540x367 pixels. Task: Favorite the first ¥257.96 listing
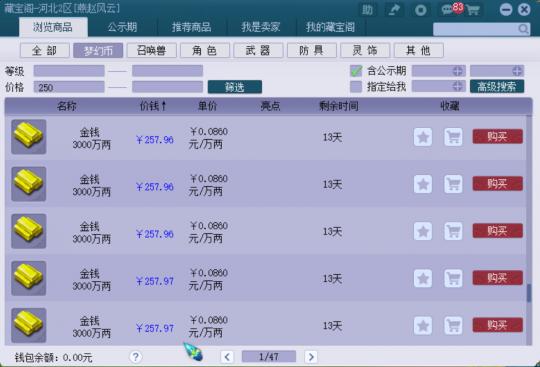[x=423, y=137]
